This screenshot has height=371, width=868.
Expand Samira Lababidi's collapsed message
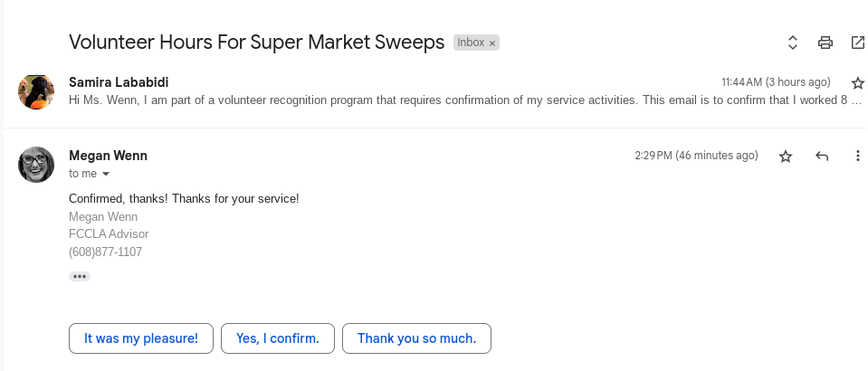[453, 100]
